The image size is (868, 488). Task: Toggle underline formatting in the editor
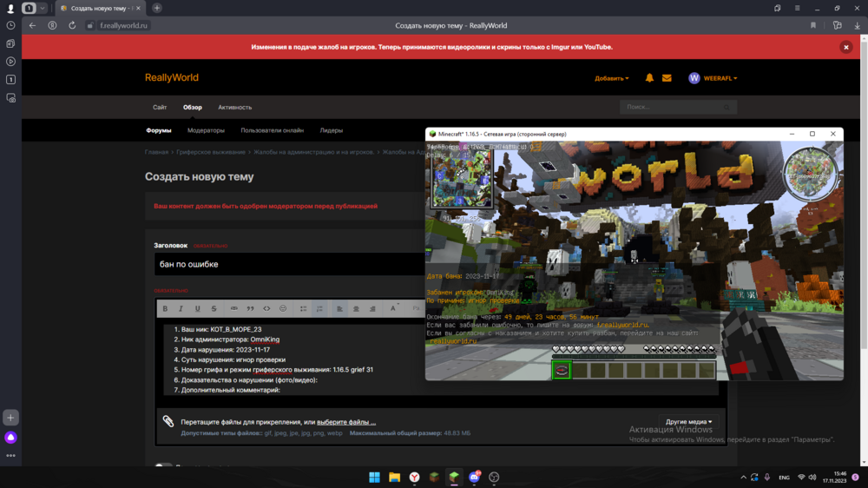[x=198, y=308]
